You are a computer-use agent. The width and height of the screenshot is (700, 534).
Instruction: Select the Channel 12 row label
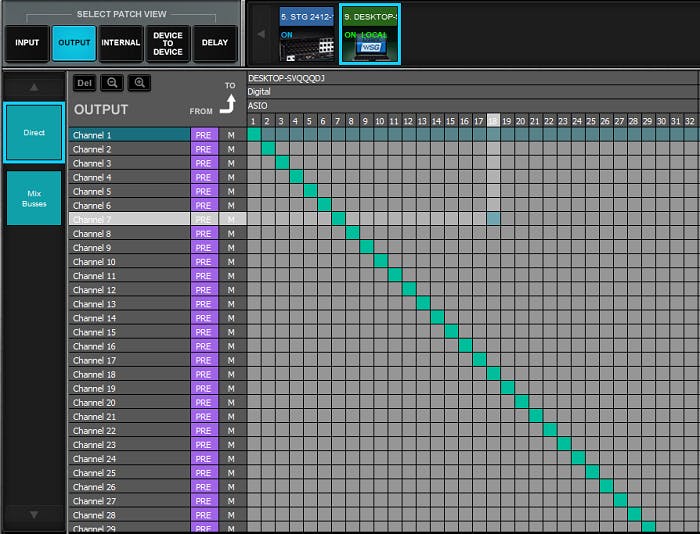pos(129,290)
